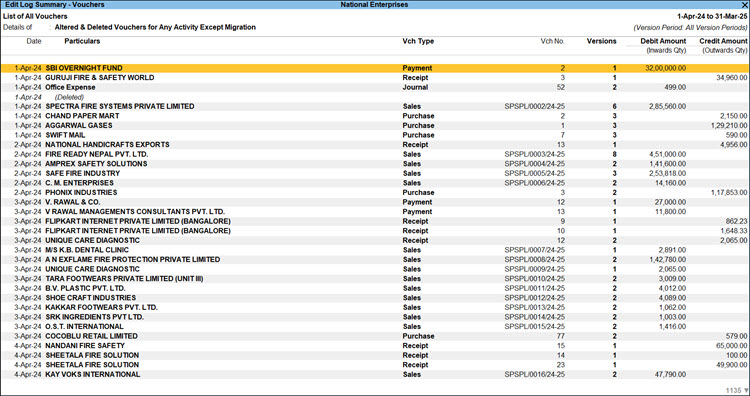Click the Versions column header

click(601, 41)
